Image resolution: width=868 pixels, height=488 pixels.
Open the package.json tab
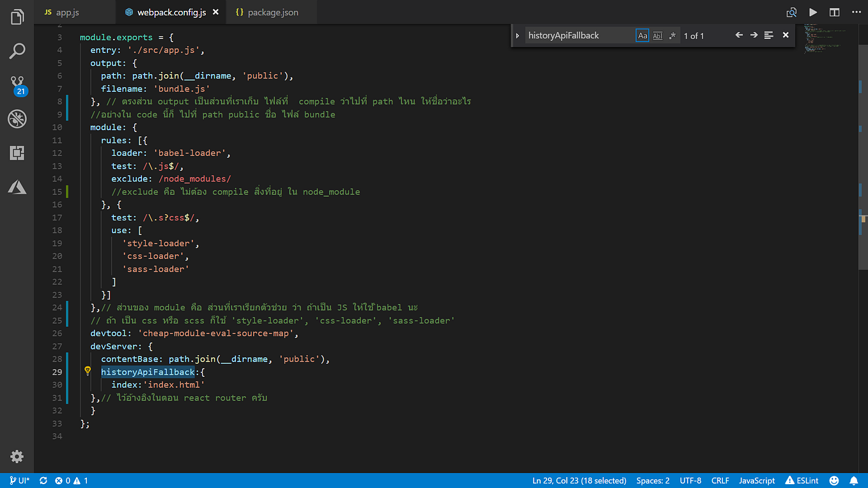(x=271, y=11)
